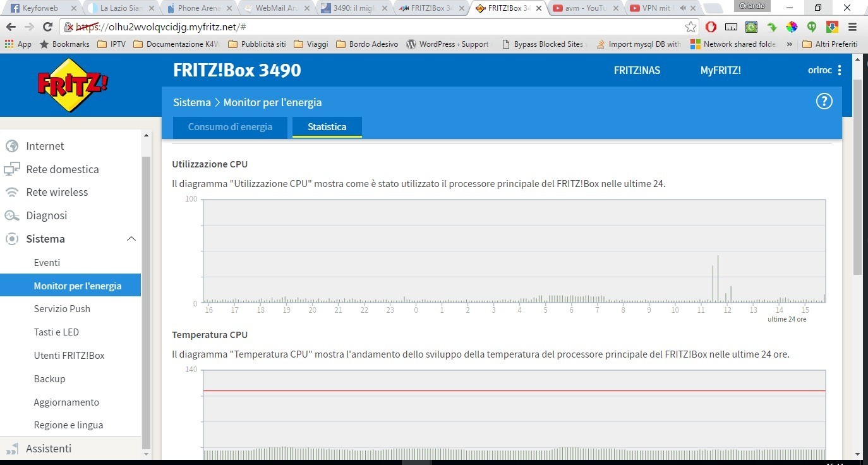Open the Eventi menu entry
Screen dimensions: 868x465
tap(47, 262)
